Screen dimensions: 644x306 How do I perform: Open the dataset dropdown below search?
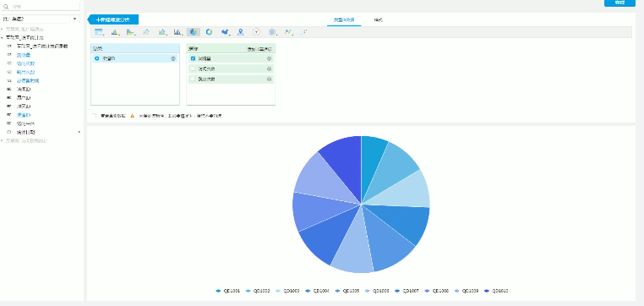41,19
